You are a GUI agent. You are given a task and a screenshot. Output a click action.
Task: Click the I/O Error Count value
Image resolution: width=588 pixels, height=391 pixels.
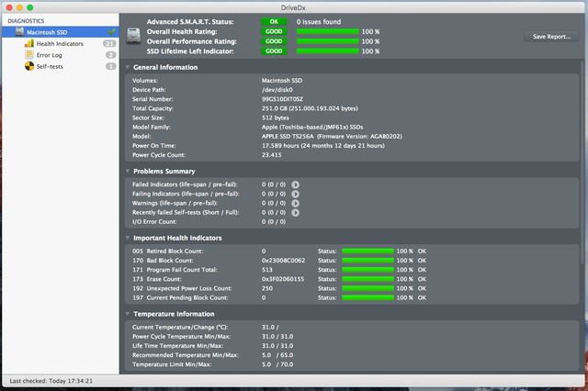coord(274,222)
